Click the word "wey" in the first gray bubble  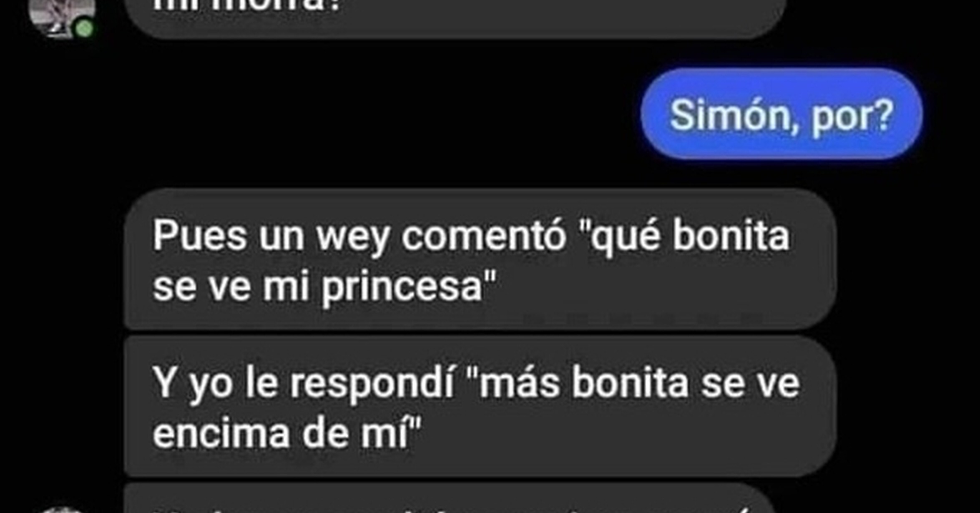pos(353,238)
